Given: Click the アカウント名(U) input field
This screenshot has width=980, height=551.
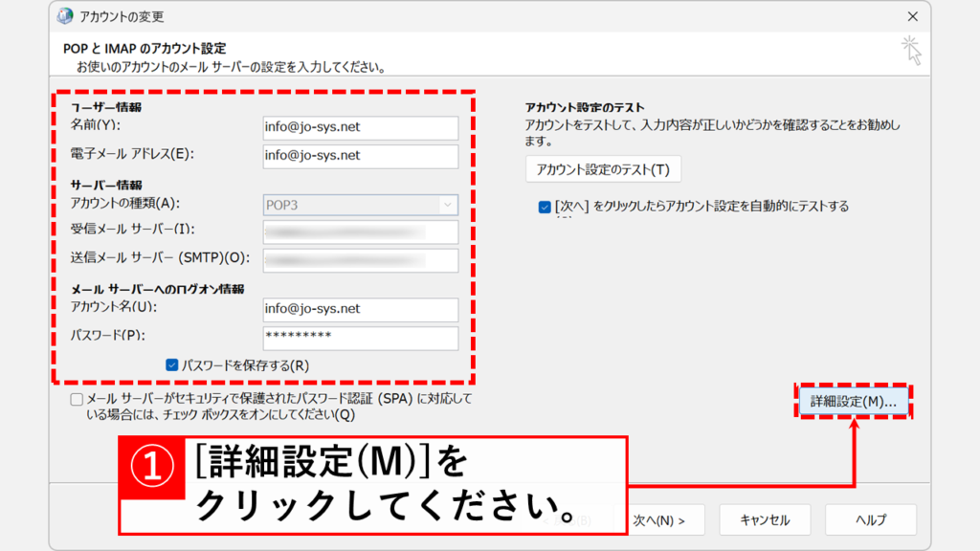Looking at the screenshot, I should (x=361, y=309).
